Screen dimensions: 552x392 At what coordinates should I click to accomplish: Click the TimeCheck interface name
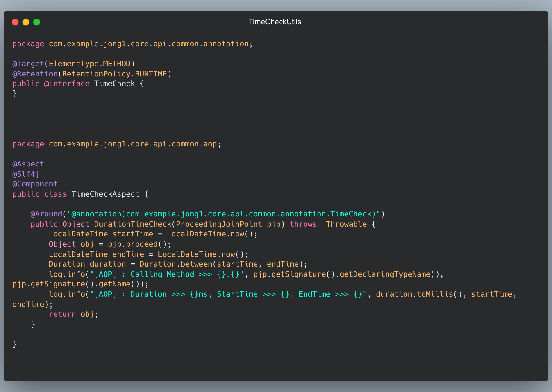click(x=115, y=84)
